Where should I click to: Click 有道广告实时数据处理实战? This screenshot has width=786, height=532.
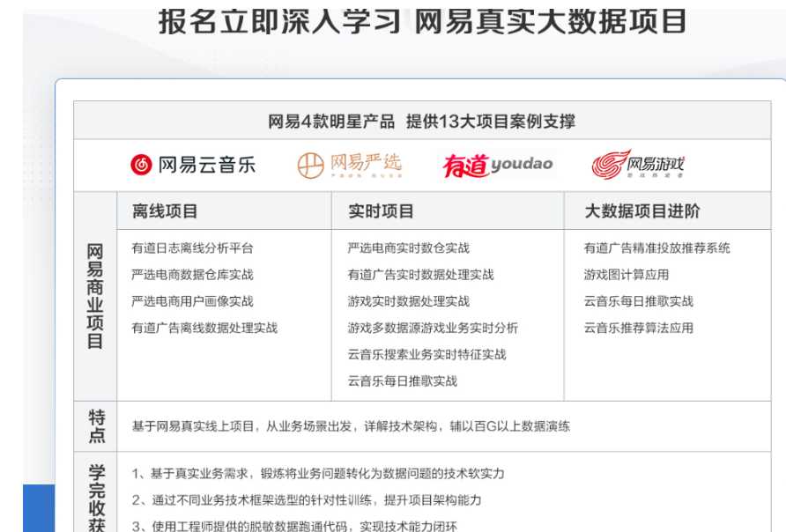[420, 275]
